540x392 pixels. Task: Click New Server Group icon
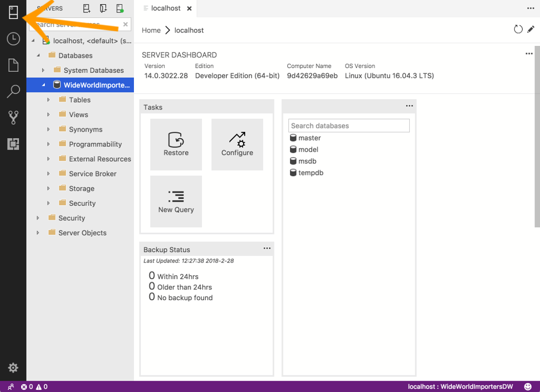pyautogui.click(x=103, y=8)
